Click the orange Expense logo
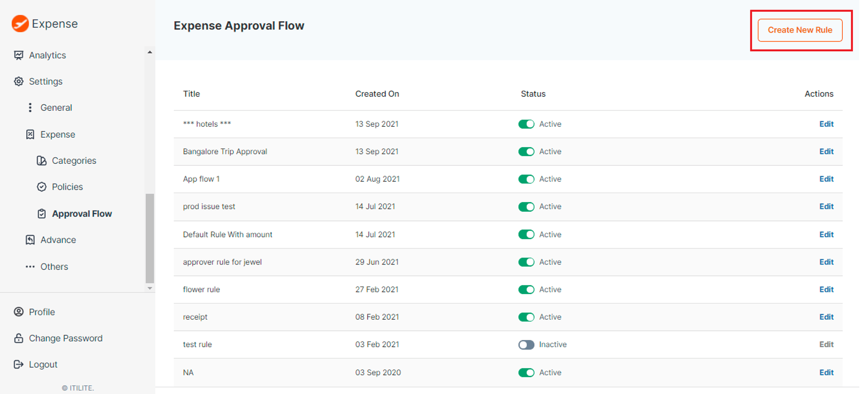 (x=20, y=23)
